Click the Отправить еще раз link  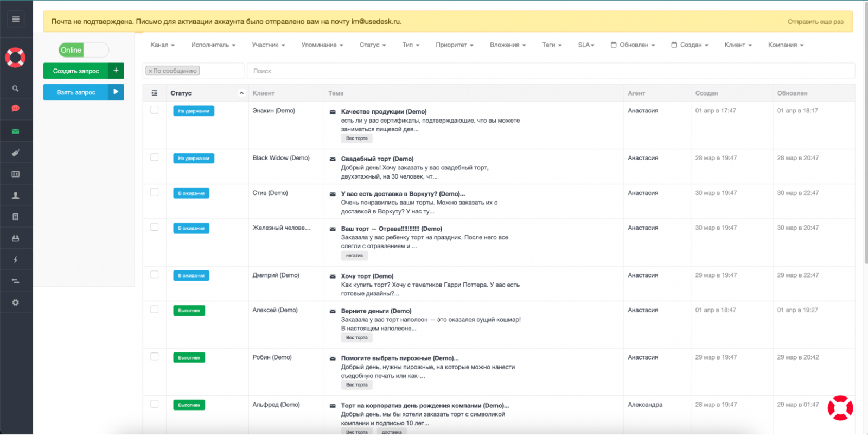815,22
